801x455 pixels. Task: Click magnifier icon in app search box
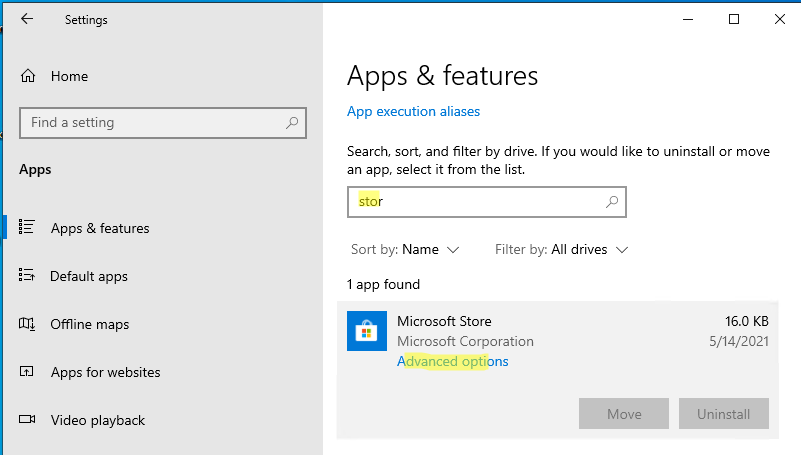click(611, 202)
